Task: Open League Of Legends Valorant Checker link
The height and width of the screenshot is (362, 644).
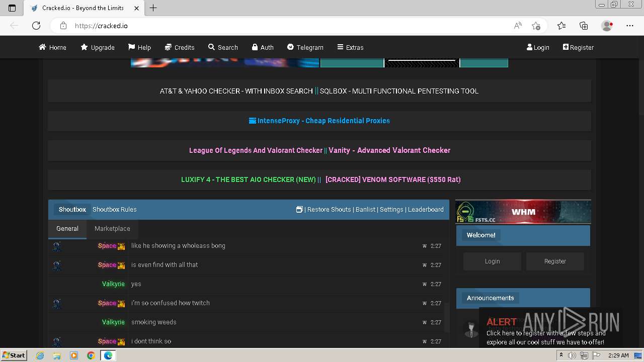Action: click(256, 150)
